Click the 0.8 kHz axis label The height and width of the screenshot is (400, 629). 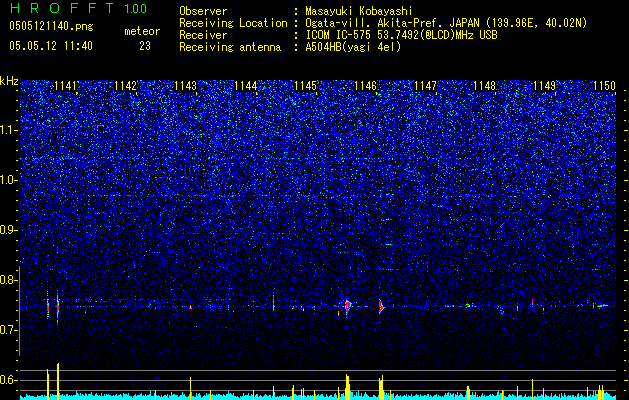click(9, 280)
